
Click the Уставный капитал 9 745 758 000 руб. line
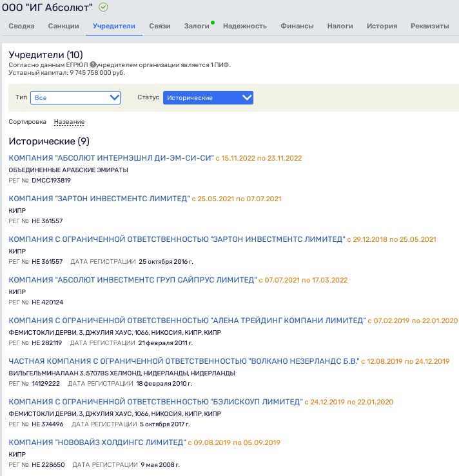coord(67,73)
